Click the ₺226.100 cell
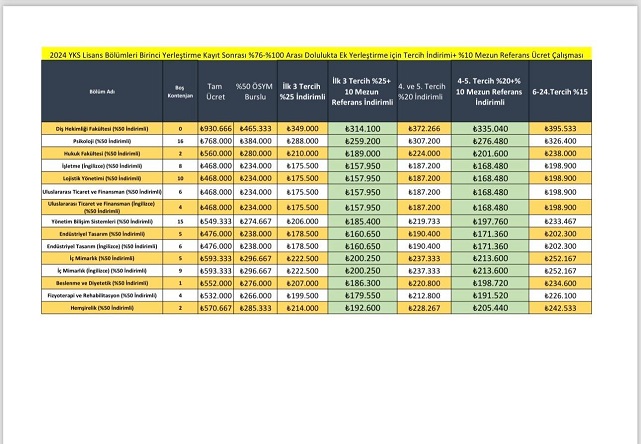The height and width of the screenshot is (444, 641). 560,295
